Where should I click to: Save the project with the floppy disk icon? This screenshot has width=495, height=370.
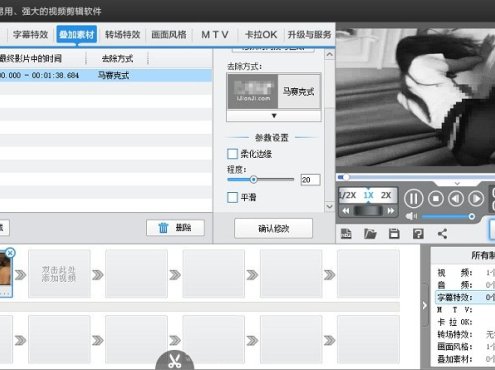click(x=394, y=234)
